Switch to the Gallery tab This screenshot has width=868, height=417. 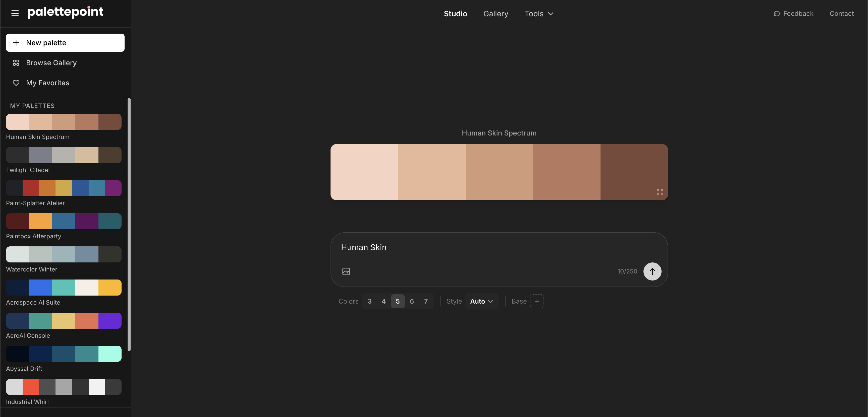pos(496,14)
